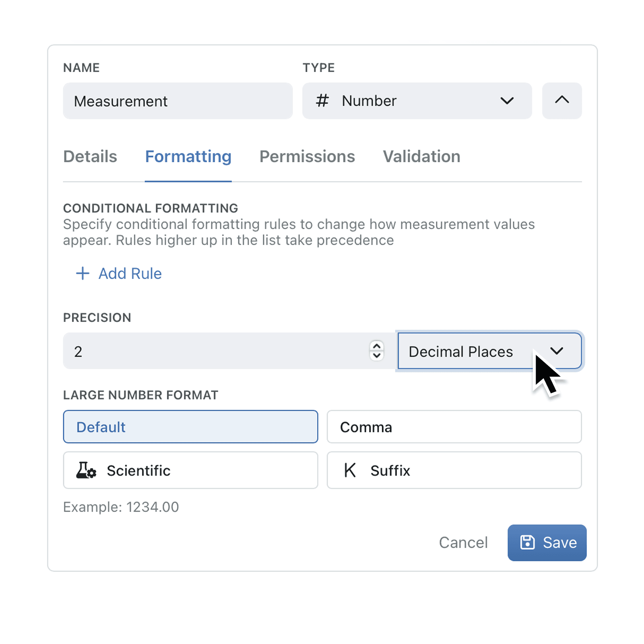The height and width of the screenshot is (644, 644).
Task: Open the Validation tab
Action: coord(421,157)
